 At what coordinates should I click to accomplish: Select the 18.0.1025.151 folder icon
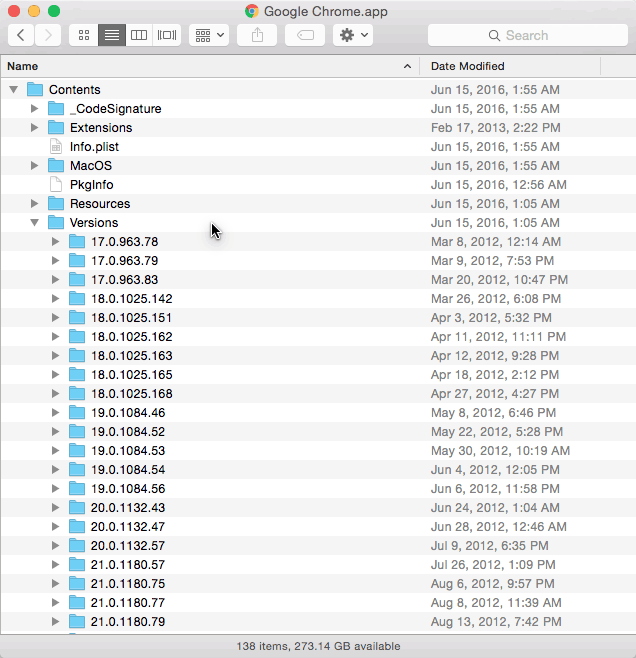pyautogui.click(x=77, y=317)
